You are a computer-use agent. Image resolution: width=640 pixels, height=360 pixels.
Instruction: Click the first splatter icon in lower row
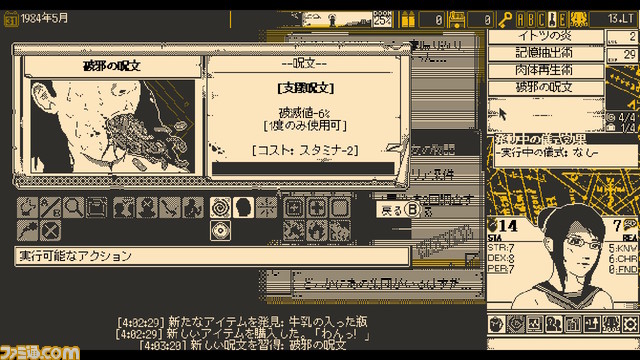pyautogui.click(x=294, y=231)
